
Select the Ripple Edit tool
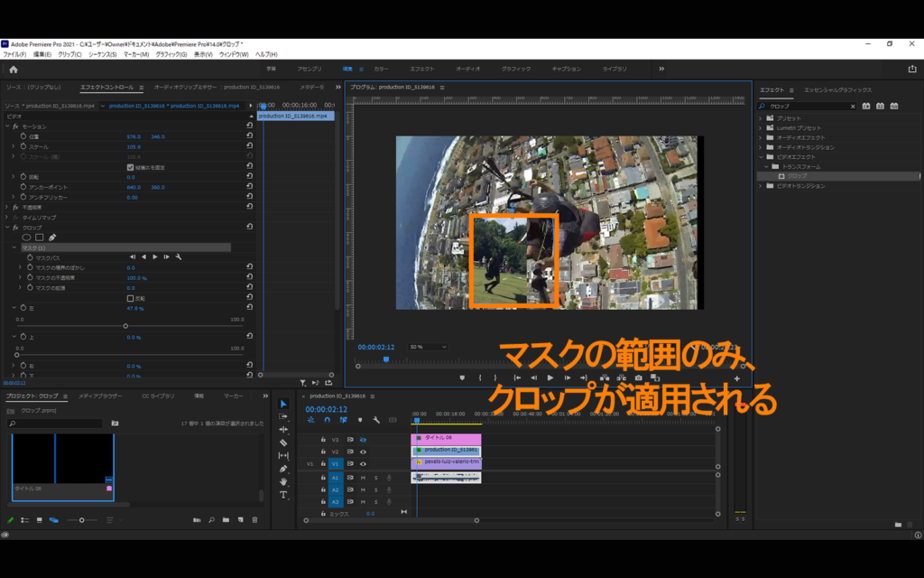click(283, 430)
